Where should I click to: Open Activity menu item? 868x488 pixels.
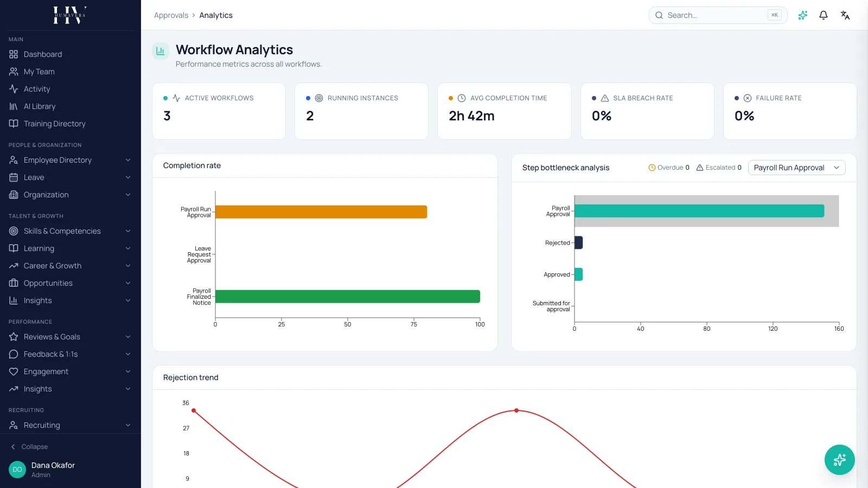tap(70, 89)
